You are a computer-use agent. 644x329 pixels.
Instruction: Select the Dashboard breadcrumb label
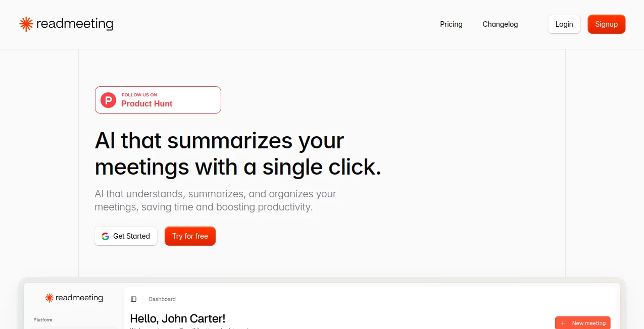pos(162,299)
